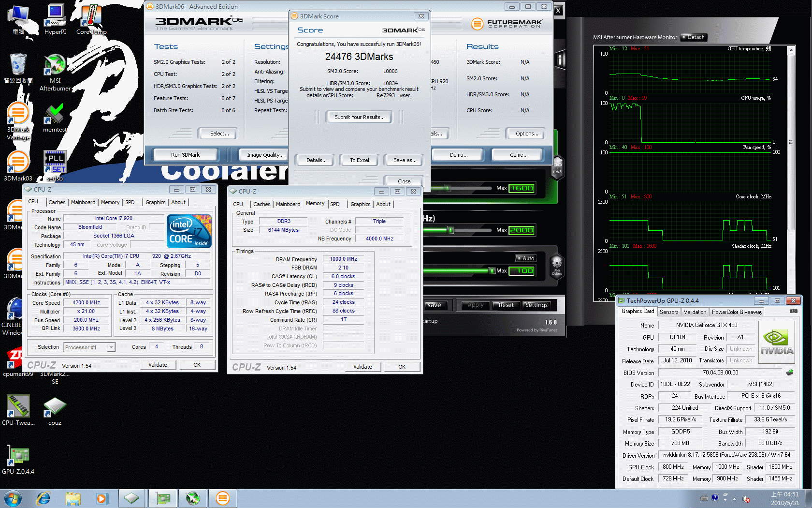
Task: Open the HyperPI desktop shortcut
Action: click(55, 19)
